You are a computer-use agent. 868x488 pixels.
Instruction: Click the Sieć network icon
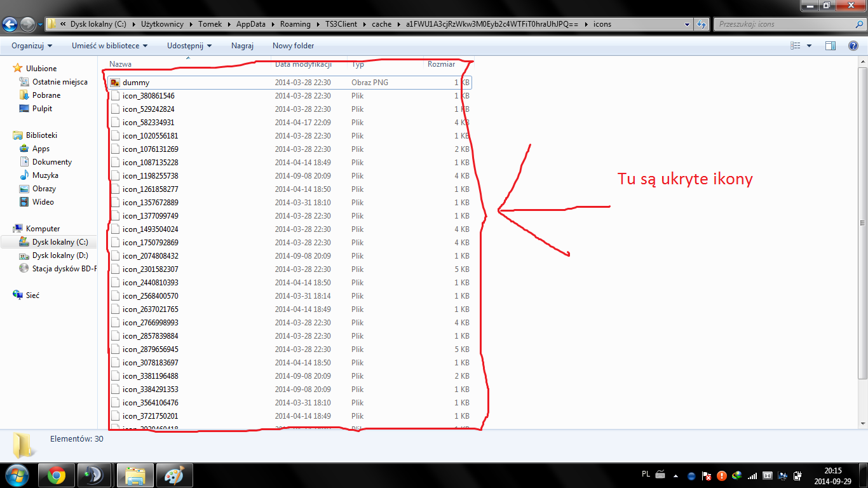coord(18,295)
